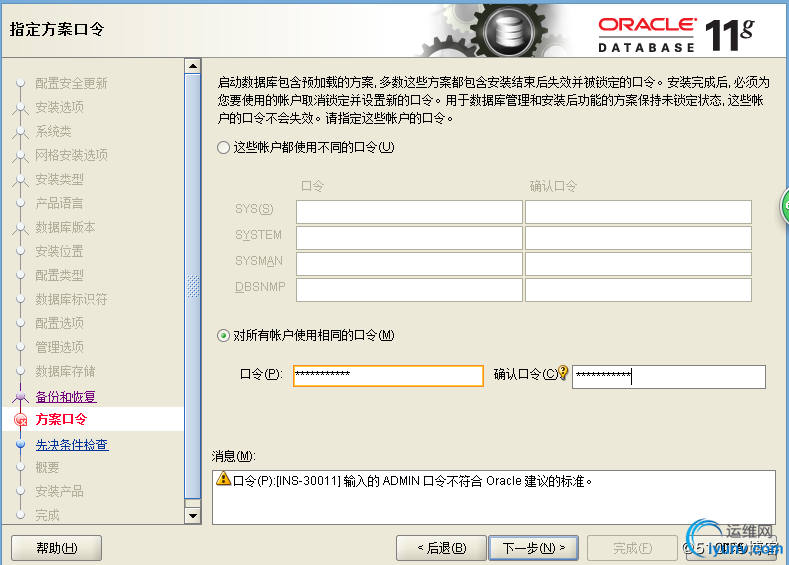Go back with the 后退(B) button
The width and height of the screenshot is (789, 565).
pyautogui.click(x=441, y=548)
